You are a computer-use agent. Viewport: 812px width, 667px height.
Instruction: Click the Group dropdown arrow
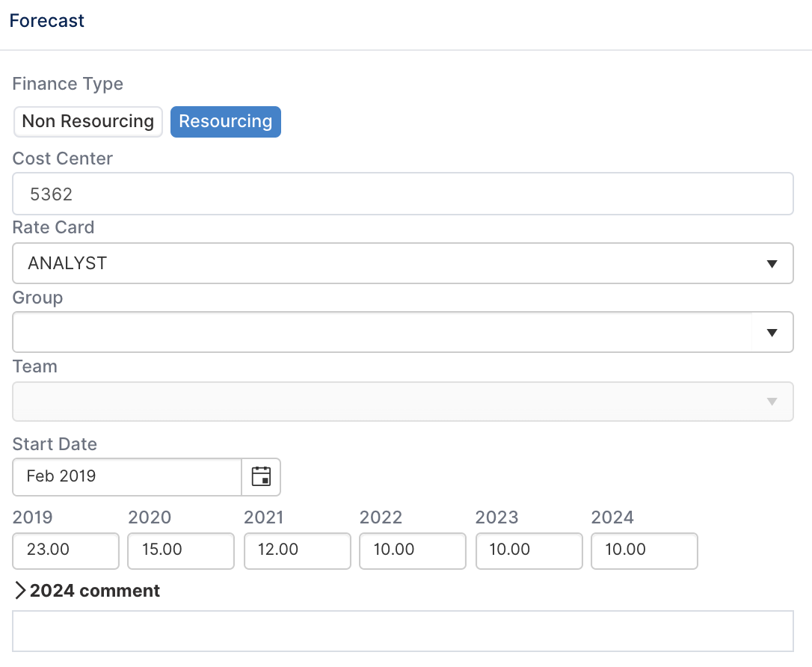pyautogui.click(x=772, y=333)
